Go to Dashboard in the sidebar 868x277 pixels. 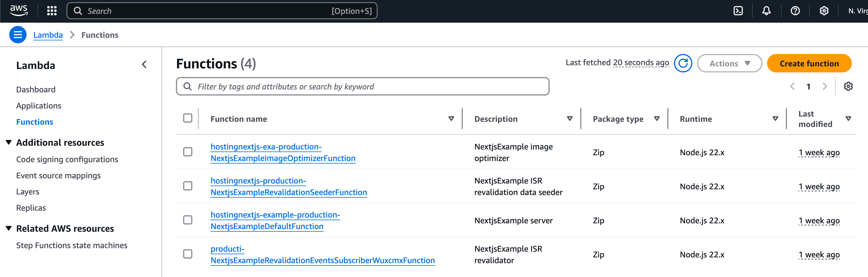point(36,89)
